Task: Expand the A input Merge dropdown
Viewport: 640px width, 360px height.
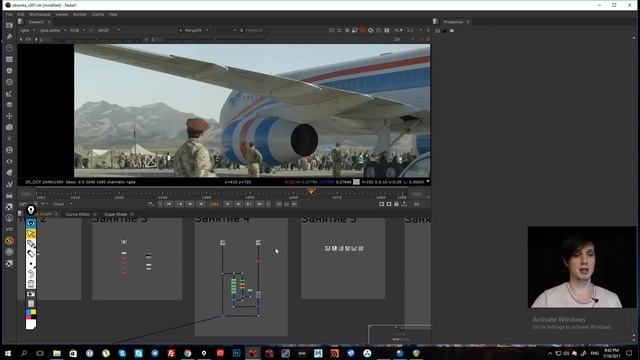Action: pyautogui.click(x=193, y=30)
